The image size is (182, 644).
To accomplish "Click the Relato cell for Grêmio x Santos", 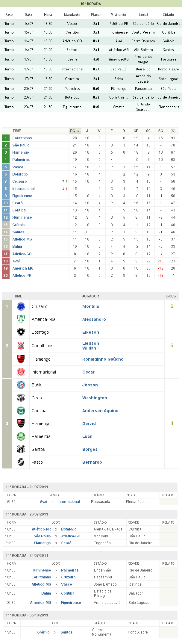I will [168, 632].
